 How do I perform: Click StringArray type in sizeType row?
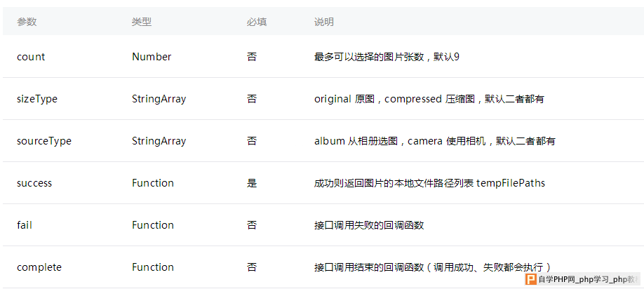point(159,99)
